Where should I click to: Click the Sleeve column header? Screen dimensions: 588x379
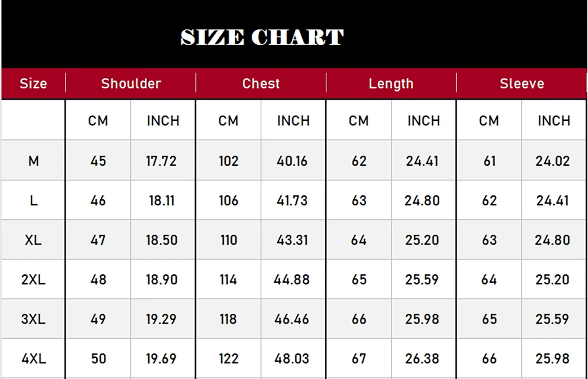tap(522, 83)
